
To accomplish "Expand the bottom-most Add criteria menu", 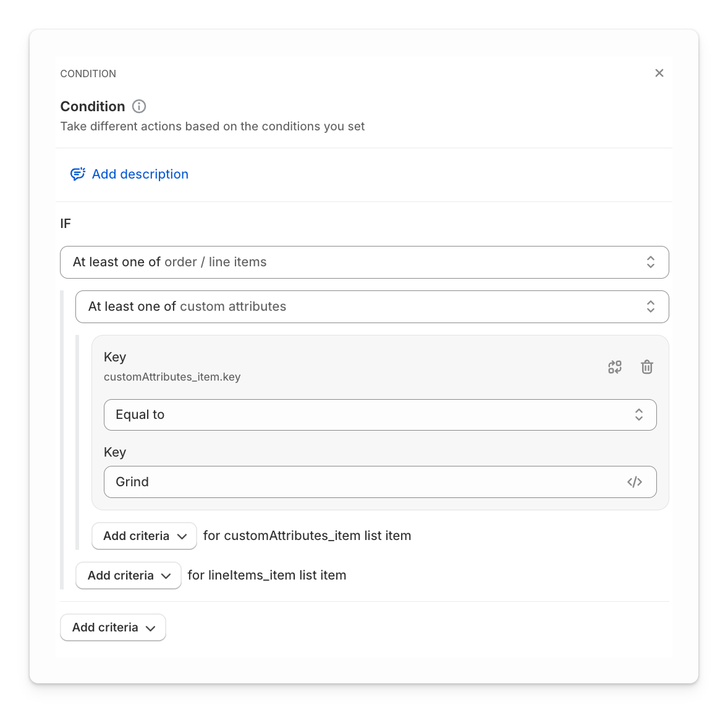I will point(113,627).
